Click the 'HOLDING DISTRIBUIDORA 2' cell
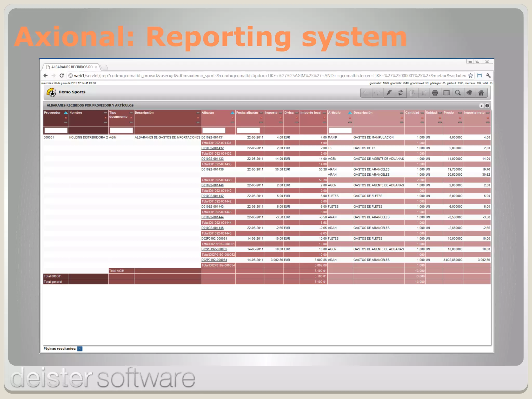Image resolution: width=532 pixels, height=399 pixels. (88, 137)
